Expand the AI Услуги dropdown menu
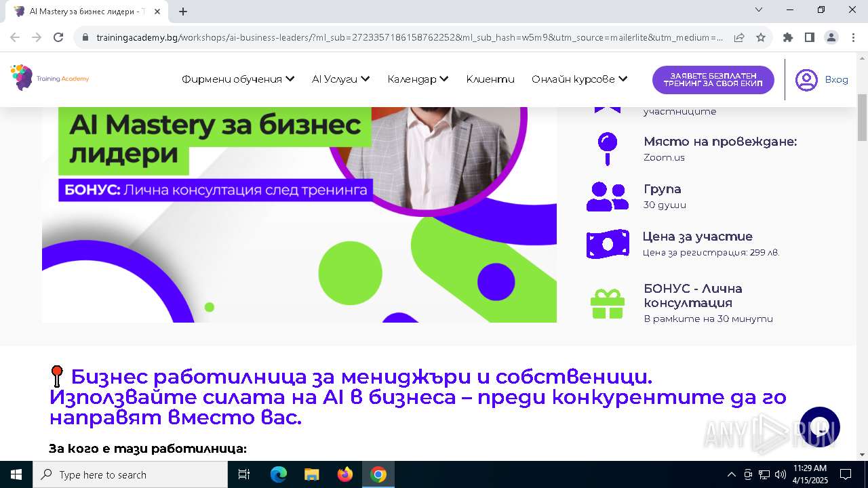This screenshot has width=868, height=488. pyautogui.click(x=340, y=79)
